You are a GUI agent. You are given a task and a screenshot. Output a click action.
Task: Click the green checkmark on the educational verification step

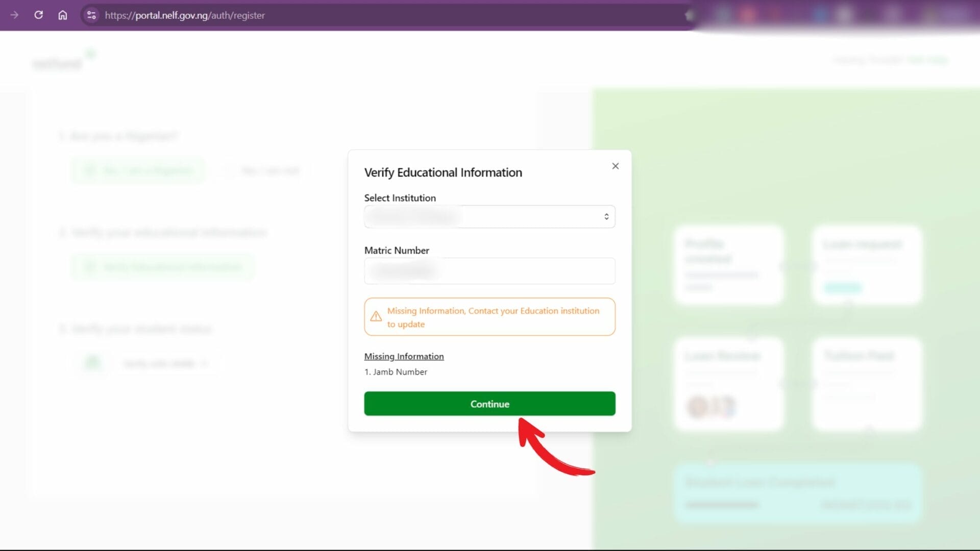point(90,266)
